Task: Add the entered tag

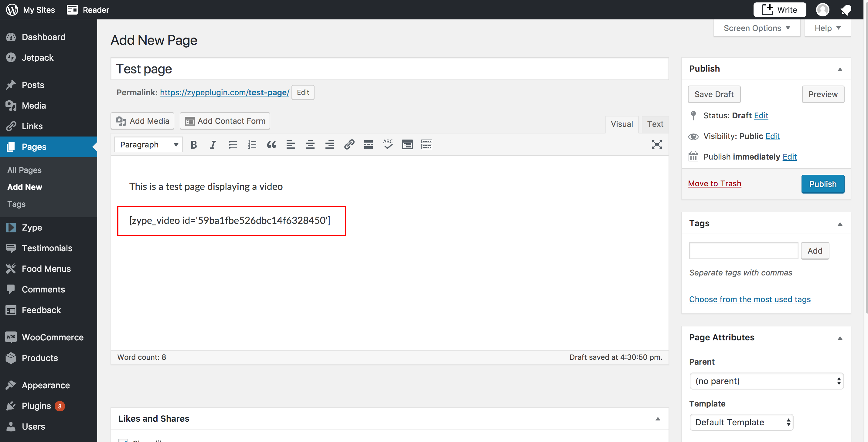Action: point(815,251)
